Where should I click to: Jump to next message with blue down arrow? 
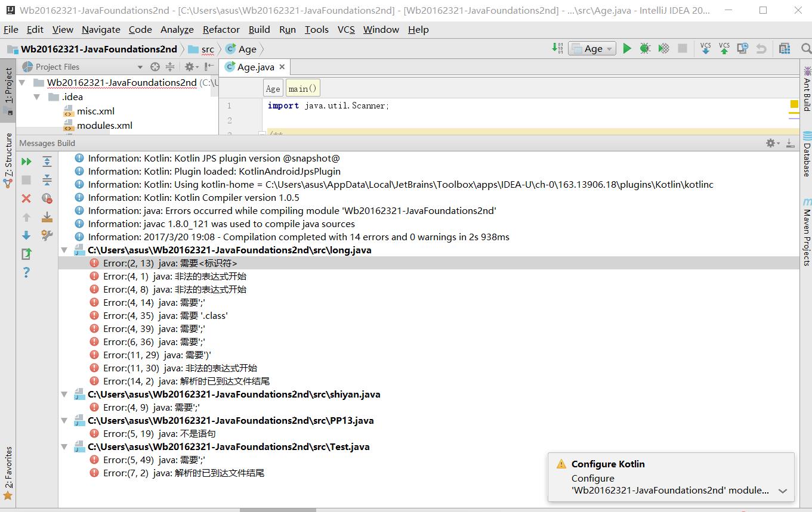(26, 235)
